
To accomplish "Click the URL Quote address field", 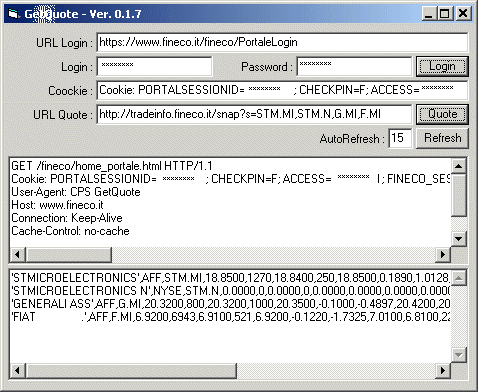I will pyautogui.click(x=254, y=114).
